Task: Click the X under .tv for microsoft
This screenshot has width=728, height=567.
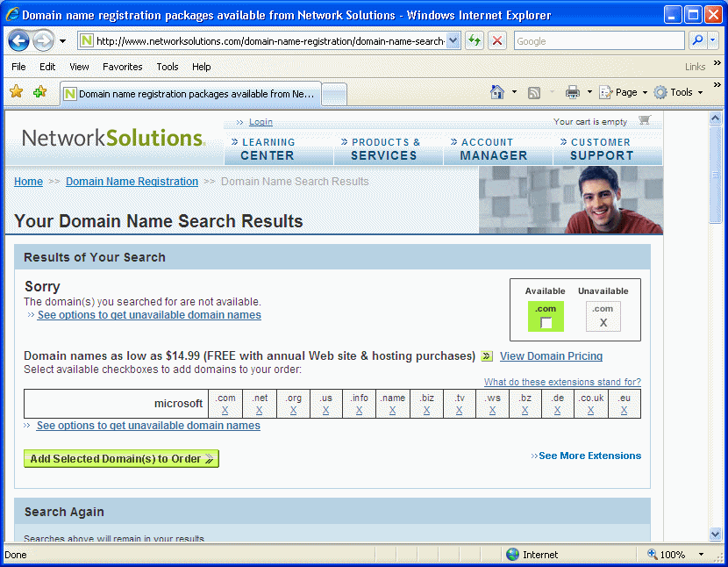Action: 459,411
